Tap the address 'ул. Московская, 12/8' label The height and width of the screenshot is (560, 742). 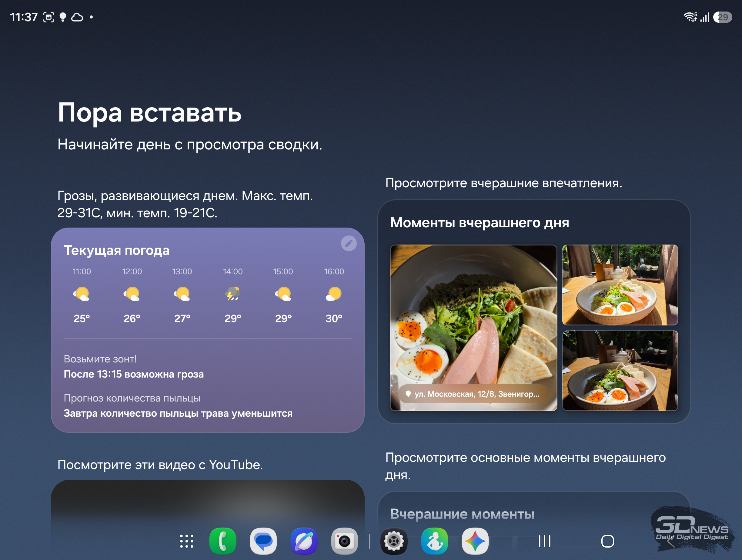pyautogui.click(x=477, y=394)
